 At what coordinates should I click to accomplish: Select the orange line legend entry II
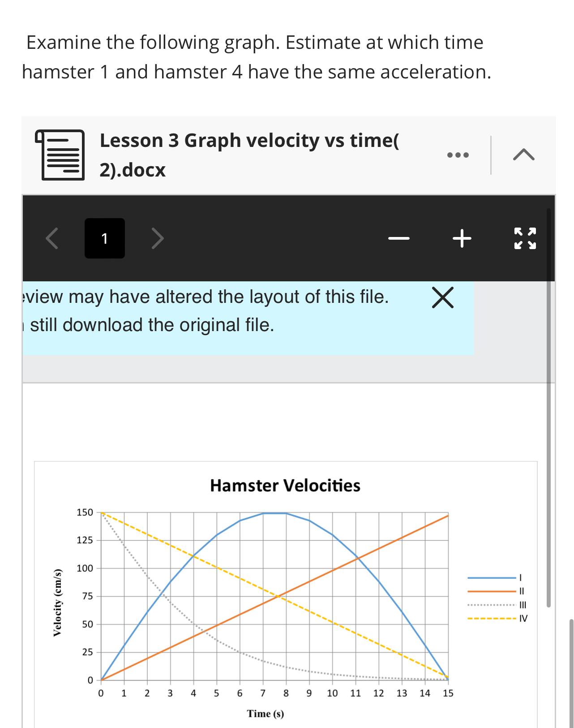(497, 591)
